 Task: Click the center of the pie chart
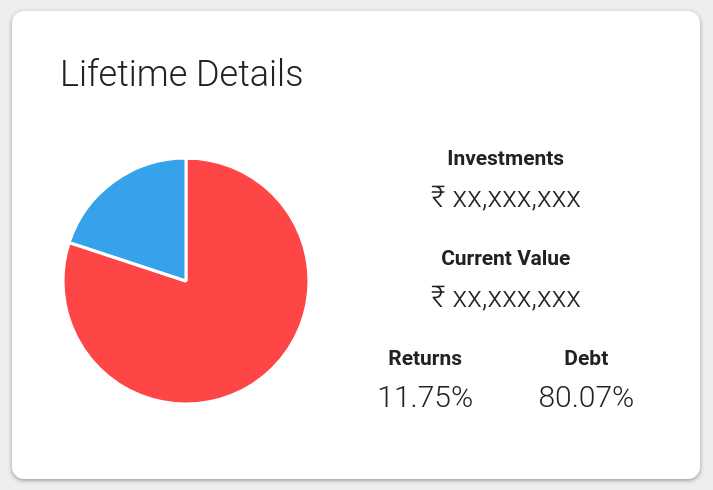point(186,281)
